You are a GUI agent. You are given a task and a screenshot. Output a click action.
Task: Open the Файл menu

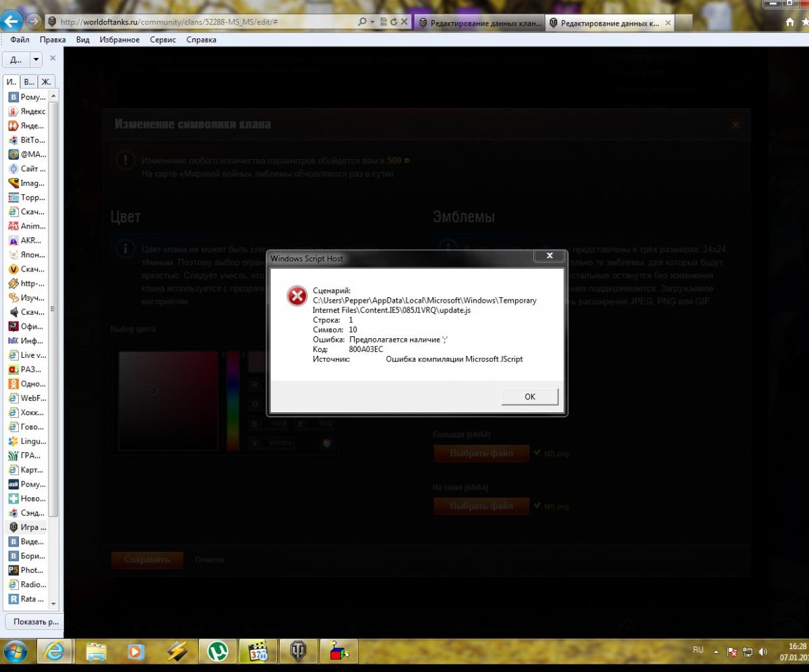pos(20,40)
